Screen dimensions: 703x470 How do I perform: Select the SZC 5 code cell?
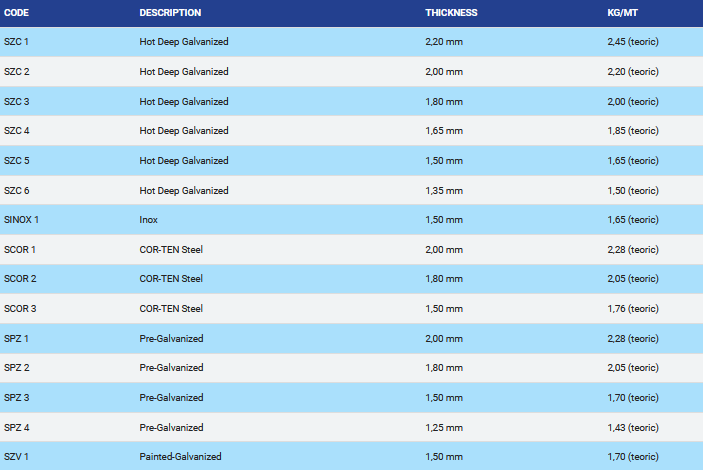(17, 161)
